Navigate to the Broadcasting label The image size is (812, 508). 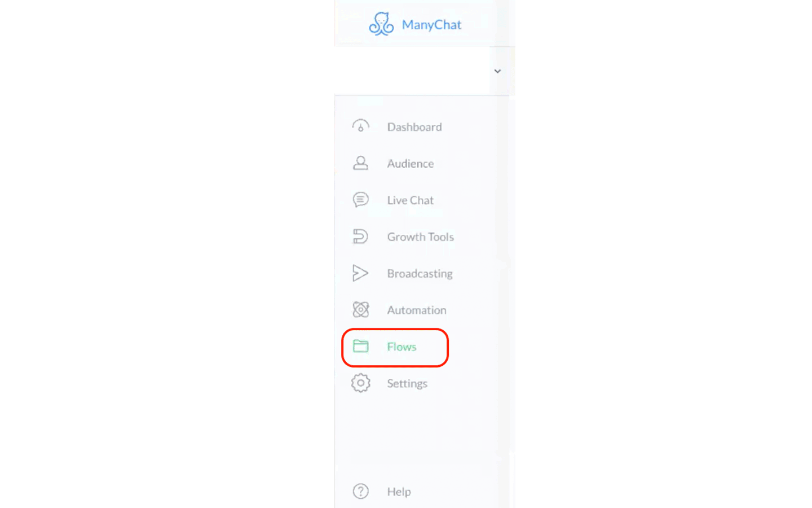[x=420, y=274]
